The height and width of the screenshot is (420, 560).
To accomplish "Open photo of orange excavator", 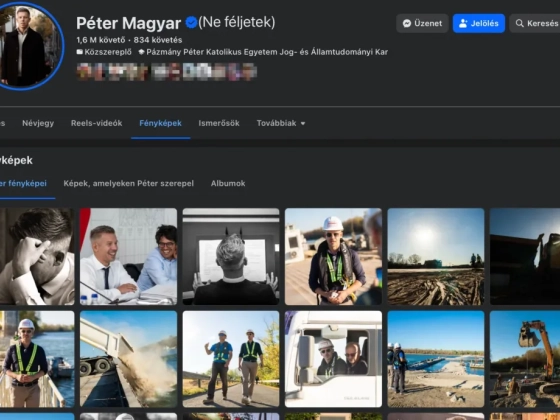I will pyautogui.click(x=525, y=359).
